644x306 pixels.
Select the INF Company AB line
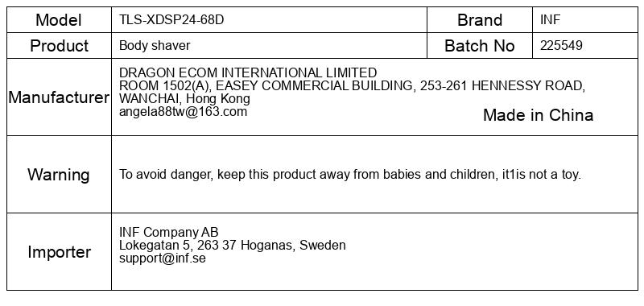coord(169,232)
